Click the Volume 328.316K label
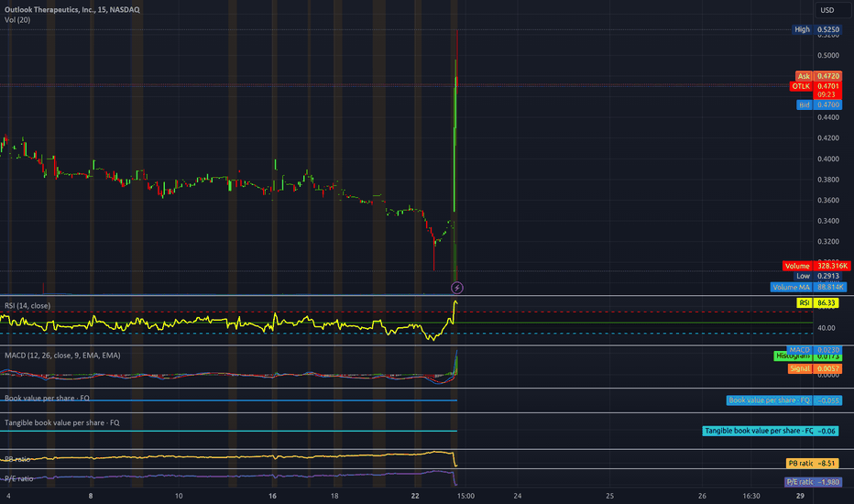This screenshot has height=504, width=854. (x=816, y=266)
